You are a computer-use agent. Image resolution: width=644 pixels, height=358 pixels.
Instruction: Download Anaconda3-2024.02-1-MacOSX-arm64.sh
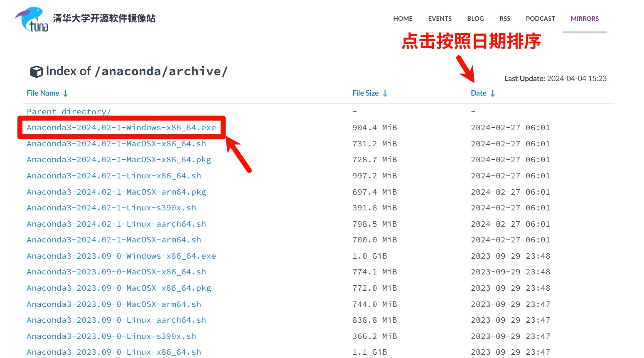coord(114,240)
